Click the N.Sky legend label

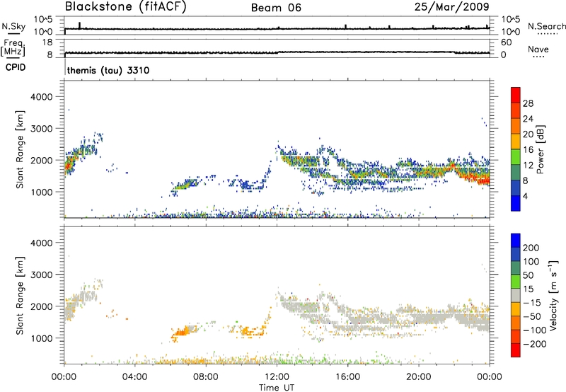coord(13,26)
